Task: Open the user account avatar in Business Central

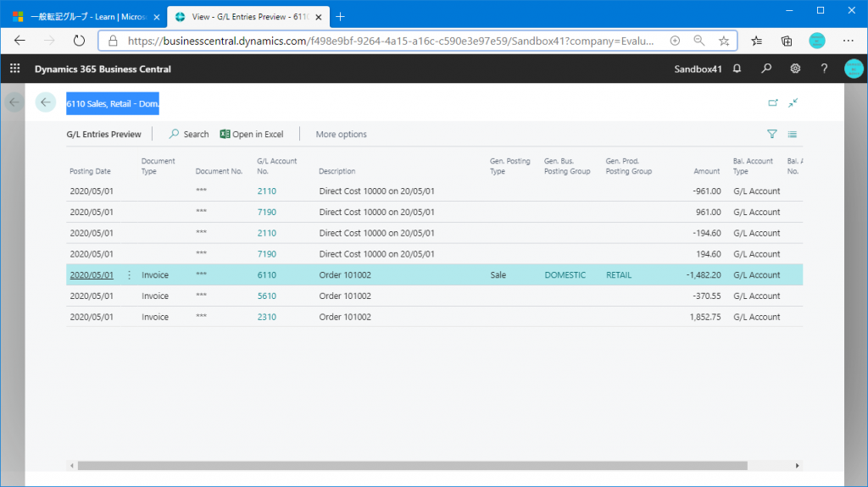Action: click(853, 69)
